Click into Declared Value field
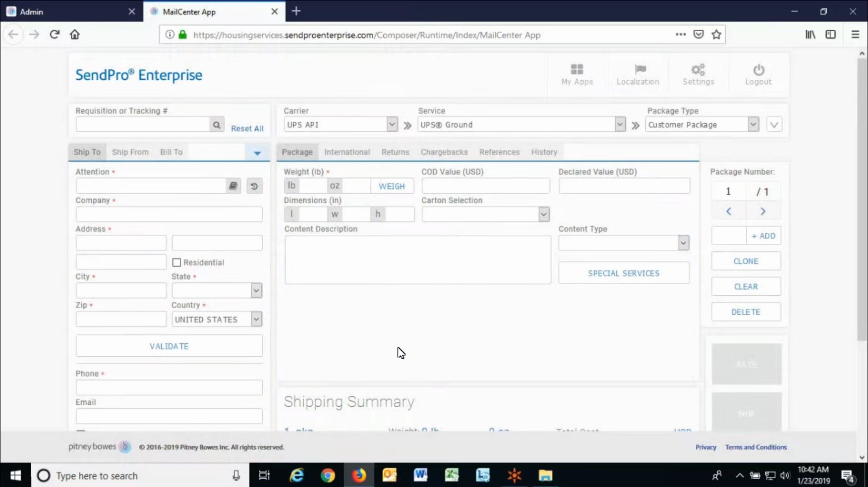Screen dimensions: 868x487 [624, 186]
